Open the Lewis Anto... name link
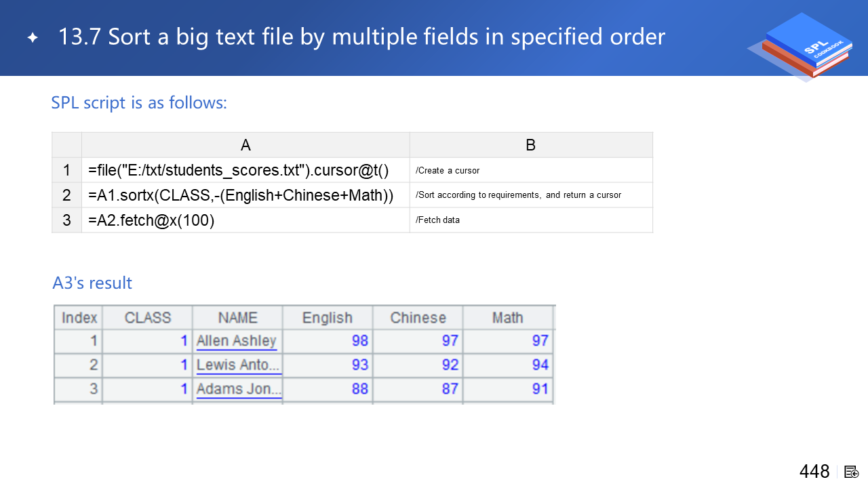Viewport: 868px width, 488px height. 238,365
